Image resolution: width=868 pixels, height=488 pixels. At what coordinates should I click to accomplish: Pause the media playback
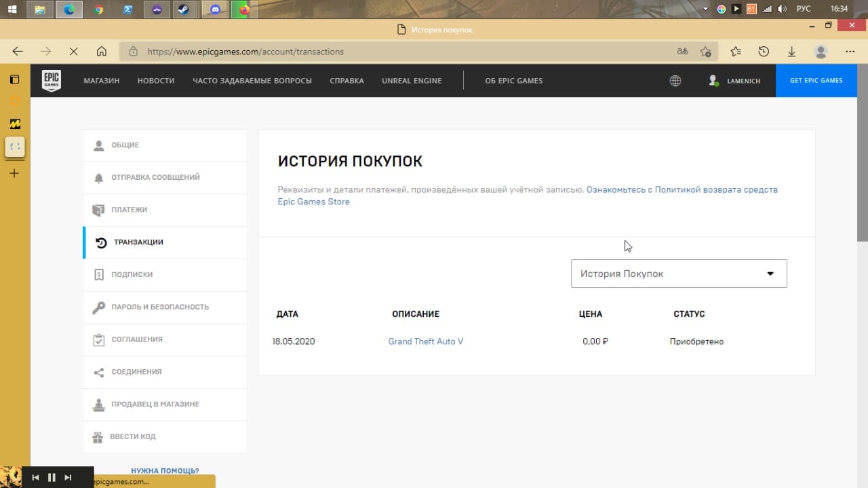pyautogui.click(x=52, y=478)
